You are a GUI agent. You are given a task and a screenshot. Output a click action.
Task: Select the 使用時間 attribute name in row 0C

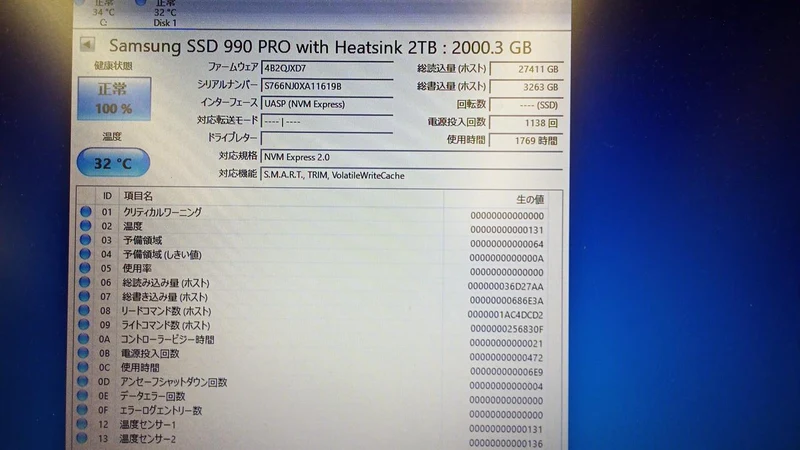140,367
